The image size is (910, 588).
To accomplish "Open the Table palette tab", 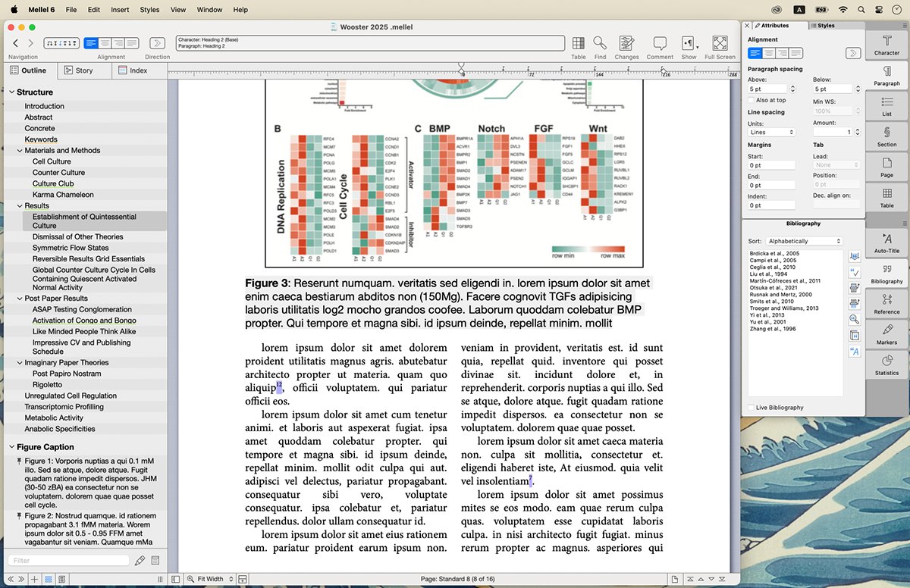I will 886,196.
